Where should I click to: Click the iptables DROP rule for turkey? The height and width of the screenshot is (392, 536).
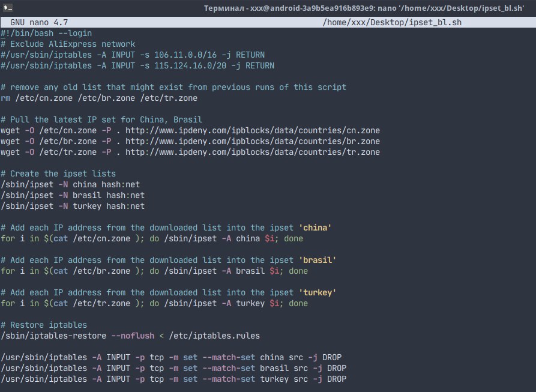[173, 379]
